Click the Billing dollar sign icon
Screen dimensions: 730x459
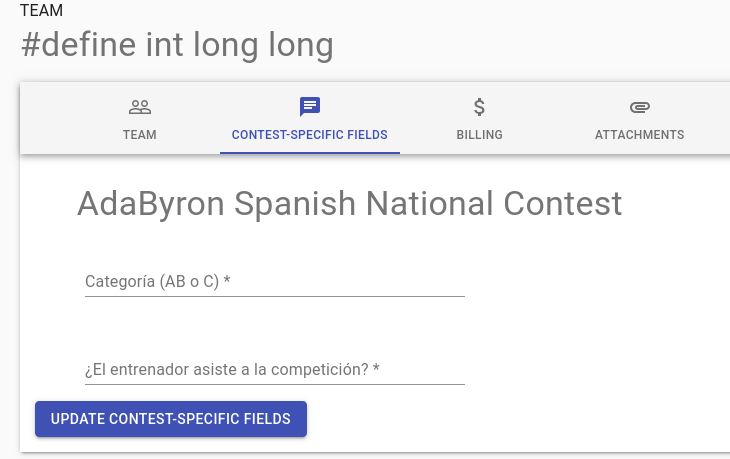pos(479,107)
